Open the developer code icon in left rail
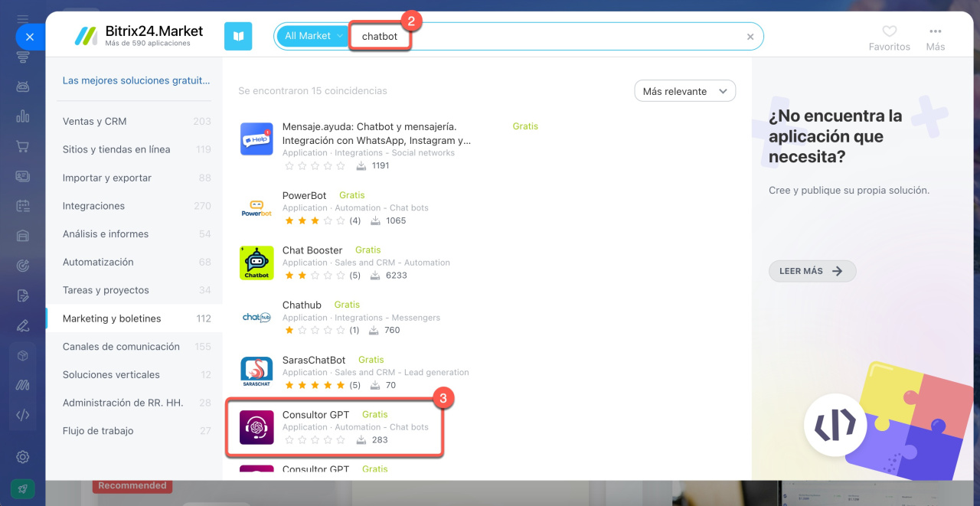This screenshot has height=506, width=980. (x=23, y=415)
